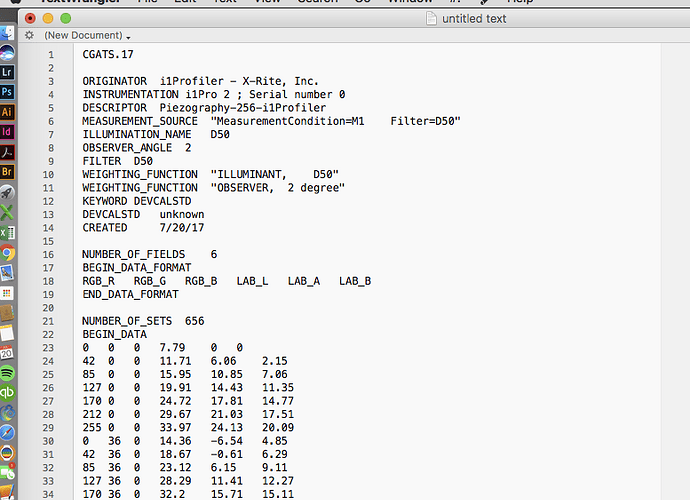The image size is (690, 500).
Task: Click line number 15 in the gutter
Action: coord(48,242)
